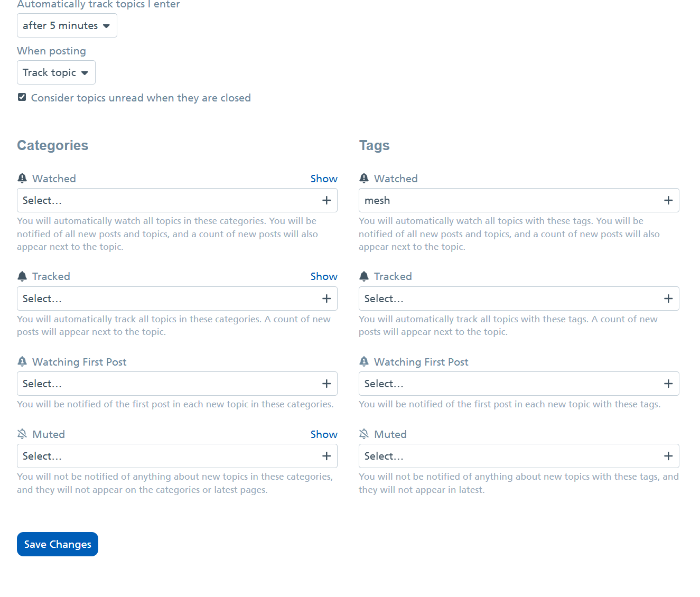Click plus icon in Tags Watching First Post field
700x597 pixels.
(x=668, y=384)
